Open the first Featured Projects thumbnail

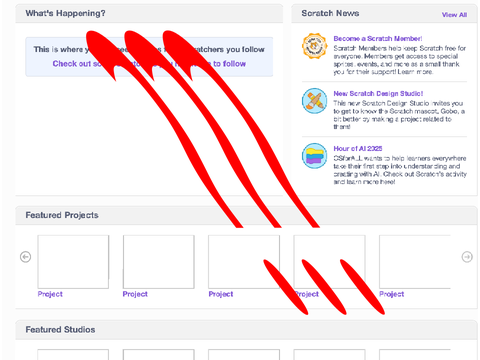[x=73, y=262]
